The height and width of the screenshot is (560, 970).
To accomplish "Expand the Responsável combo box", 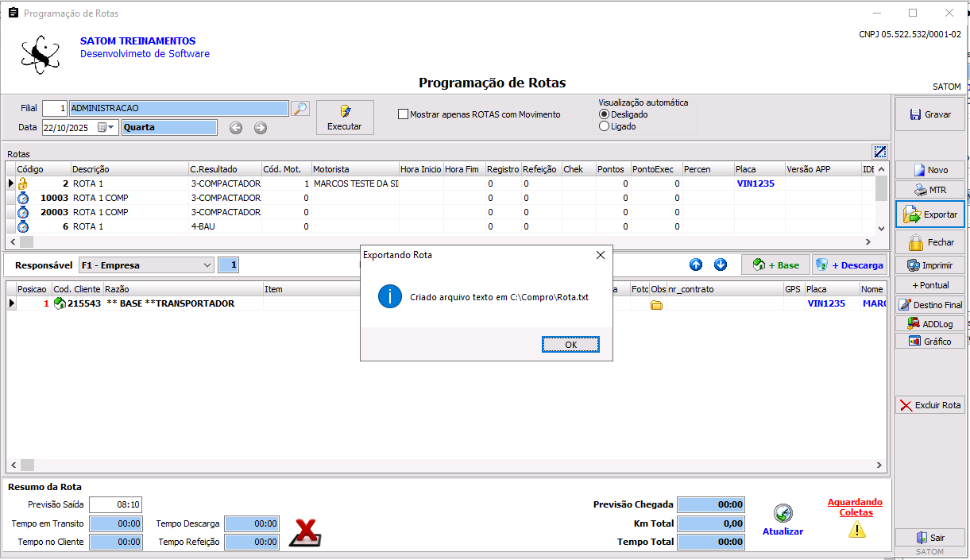I will coord(207,265).
